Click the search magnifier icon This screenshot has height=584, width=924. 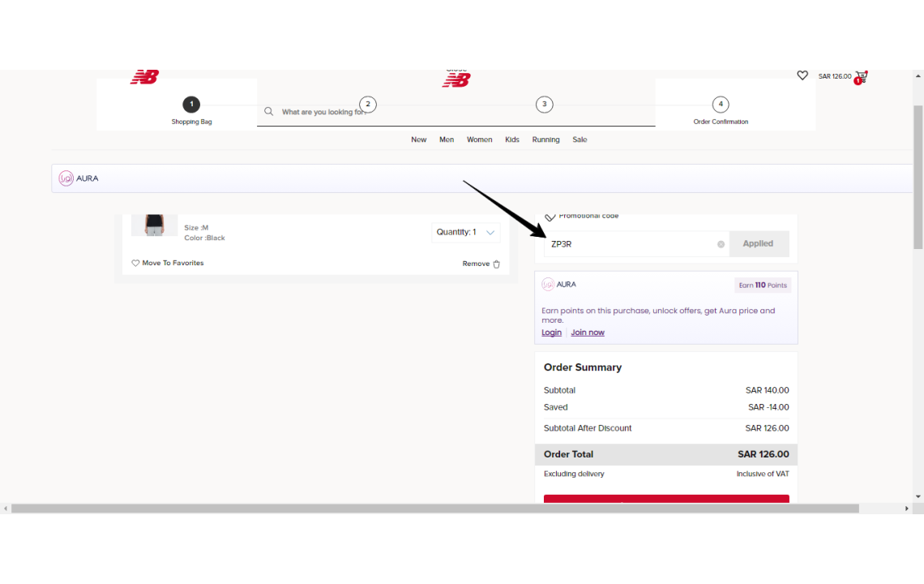click(x=269, y=111)
